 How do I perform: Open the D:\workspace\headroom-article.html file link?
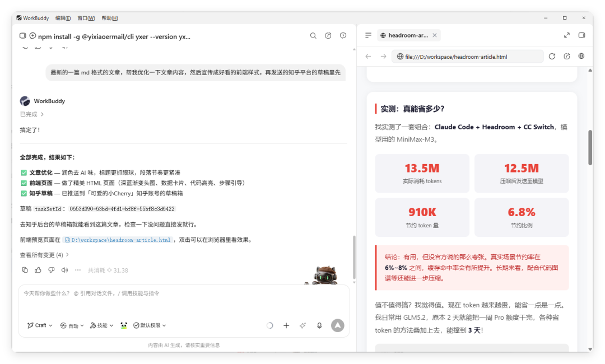[118, 240]
